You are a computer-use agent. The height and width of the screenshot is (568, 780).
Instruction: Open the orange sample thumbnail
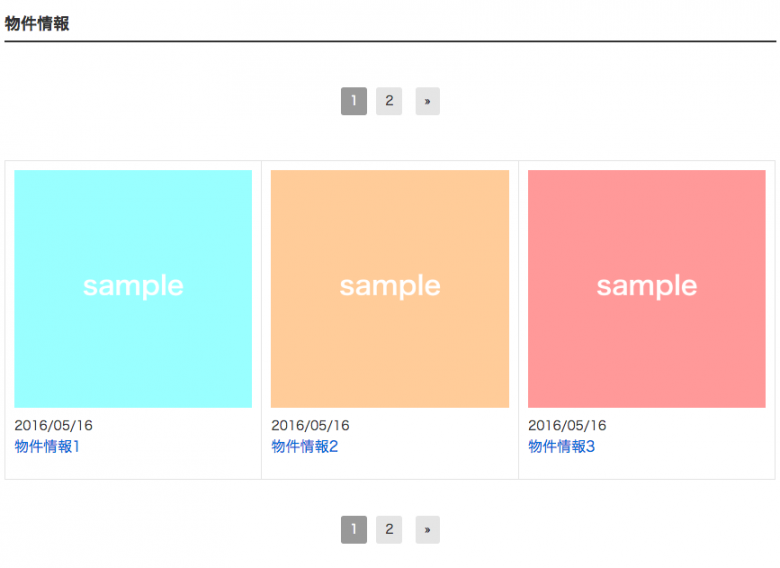[x=390, y=230]
